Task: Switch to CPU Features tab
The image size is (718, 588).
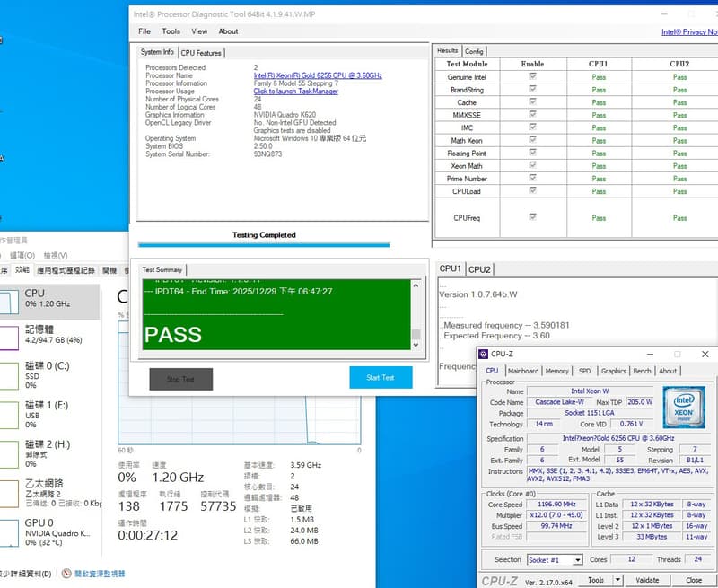Action: click(x=201, y=53)
